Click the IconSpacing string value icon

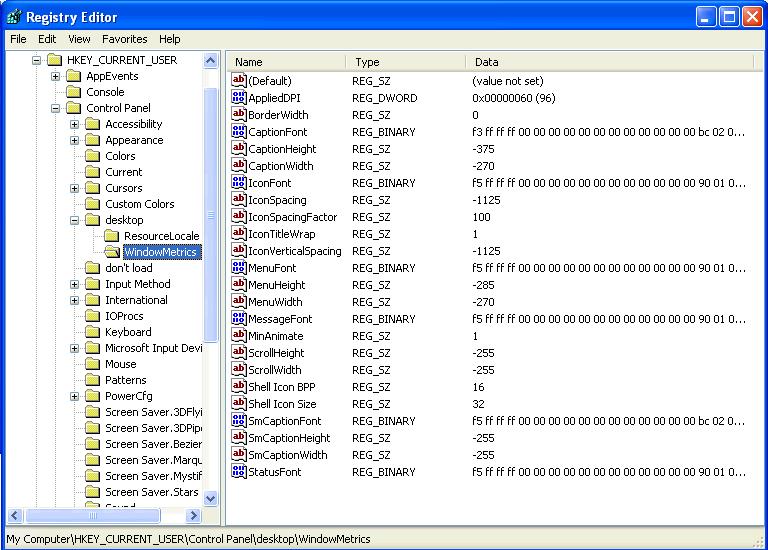click(239, 199)
